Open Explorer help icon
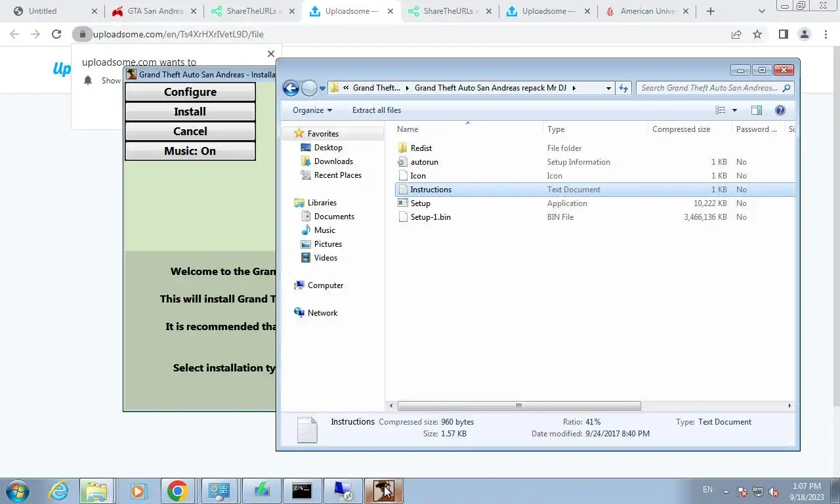This screenshot has height=504, width=840. pos(780,110)
